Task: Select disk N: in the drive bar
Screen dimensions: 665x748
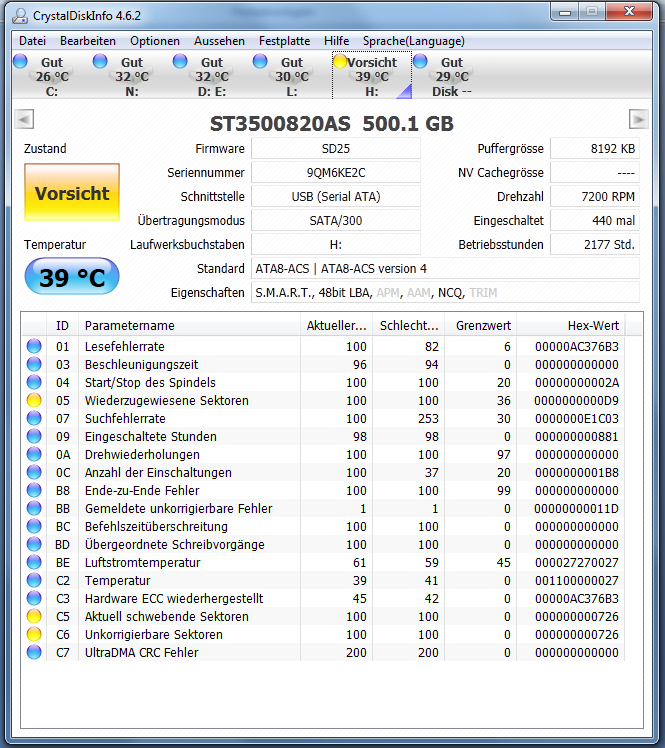Action: tap(132, 76)
